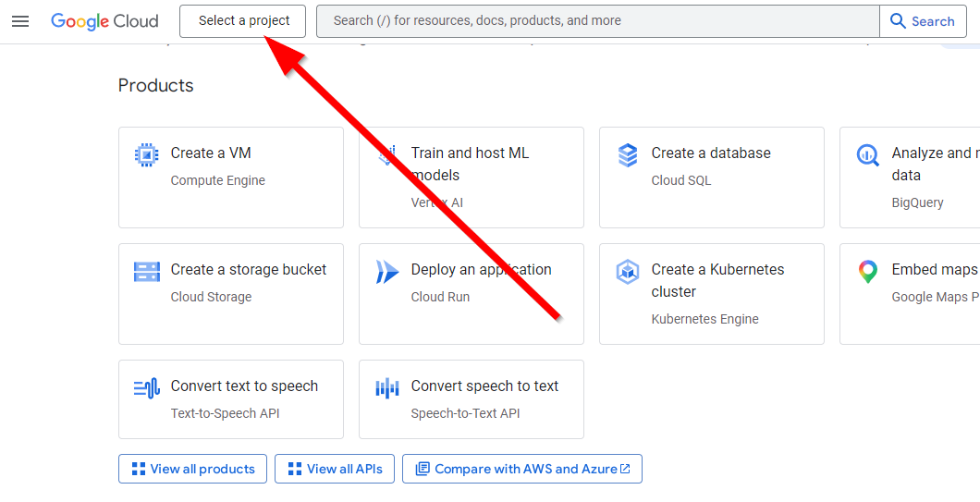Click the Speech-to-Text bars icon
The image size is (980, 502).
tap(386, 387)
